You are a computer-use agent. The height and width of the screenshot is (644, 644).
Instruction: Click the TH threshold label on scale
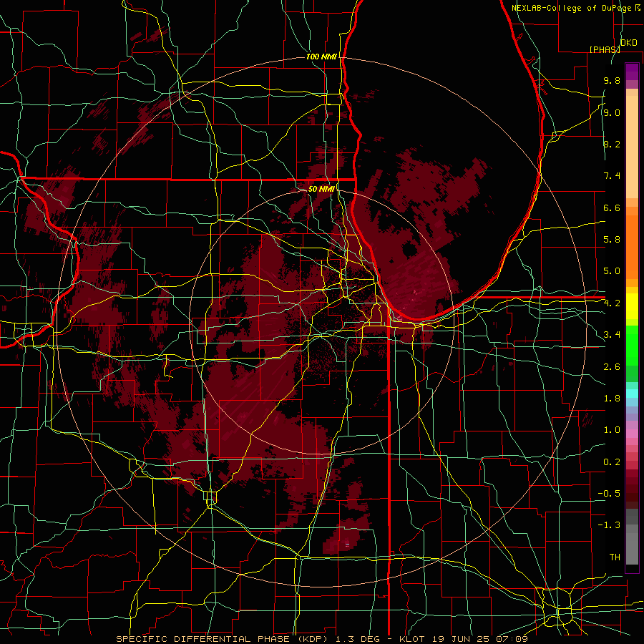615,557
